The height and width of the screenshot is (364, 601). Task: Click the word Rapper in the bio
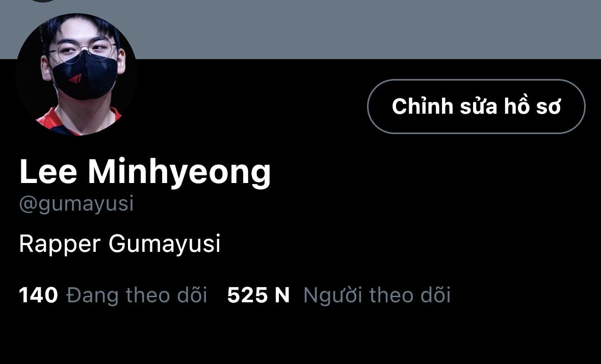pyautogui.click(x=60, y=245)
